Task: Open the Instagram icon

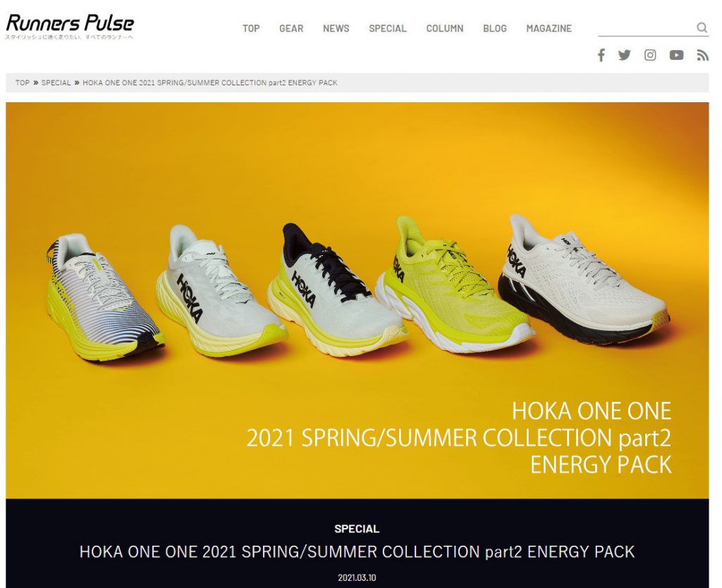Action: coord(649,55)
